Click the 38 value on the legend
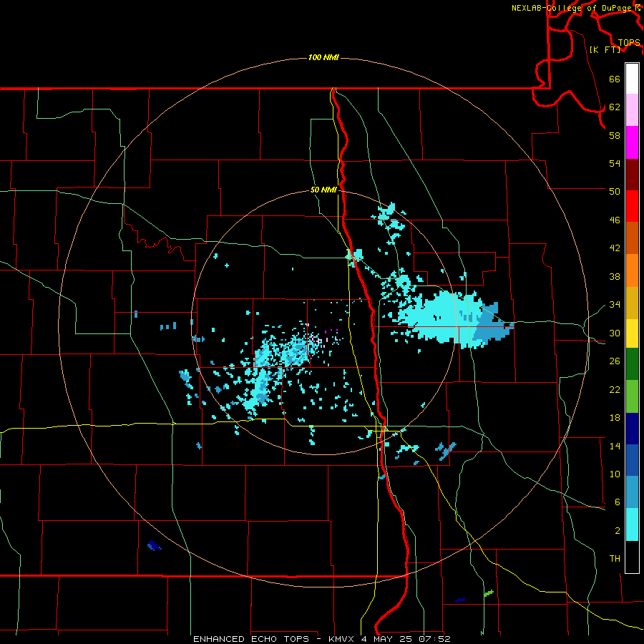 pos(615,276)
